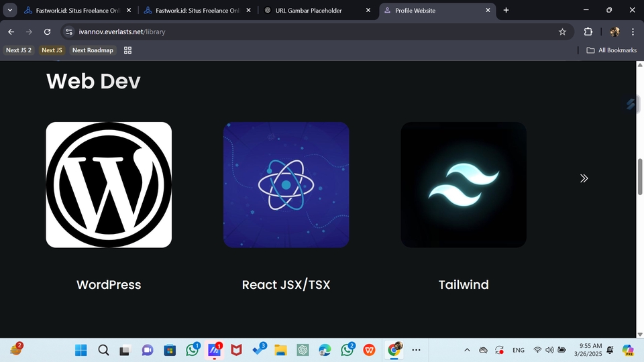Open the notifications bell icon
This screenshot has width=644, height=362.
click(x=610, y=350)
